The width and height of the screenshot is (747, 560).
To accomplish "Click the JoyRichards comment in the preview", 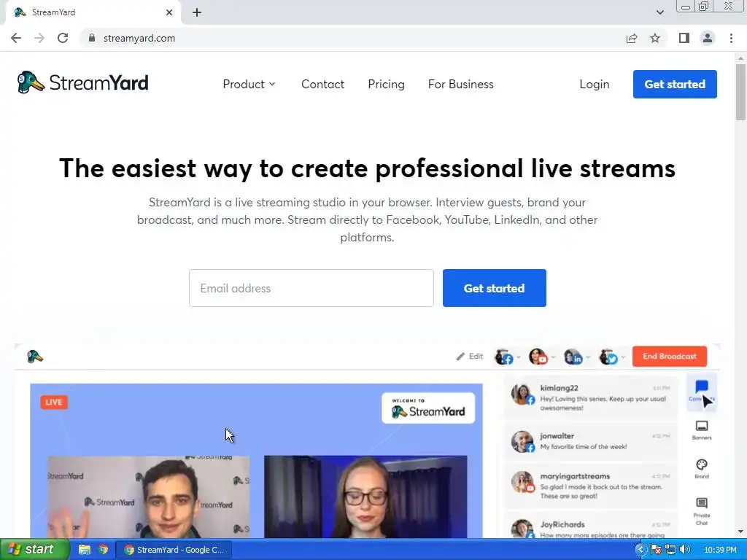I will pos(591,526).
